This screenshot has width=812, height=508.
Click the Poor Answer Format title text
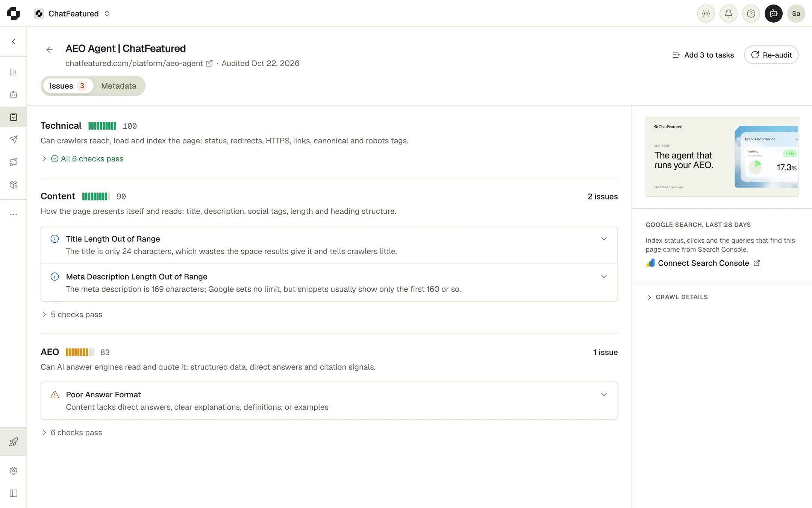[x=103, y=395]
